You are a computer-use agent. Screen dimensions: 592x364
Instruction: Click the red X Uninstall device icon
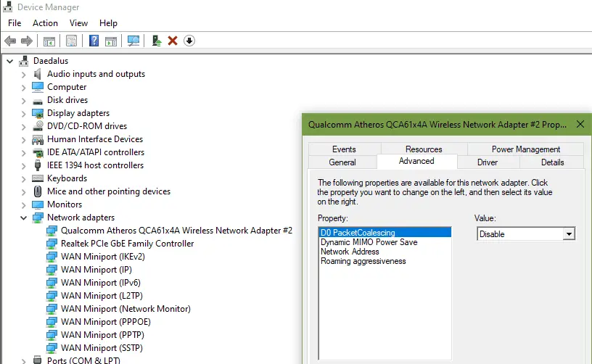click(173, 41)
